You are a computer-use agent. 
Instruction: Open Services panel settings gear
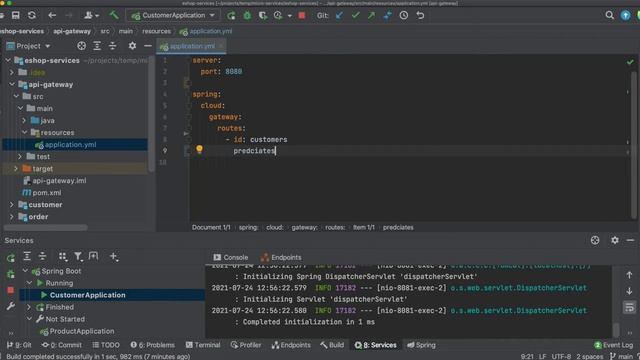tap(615, 240)
